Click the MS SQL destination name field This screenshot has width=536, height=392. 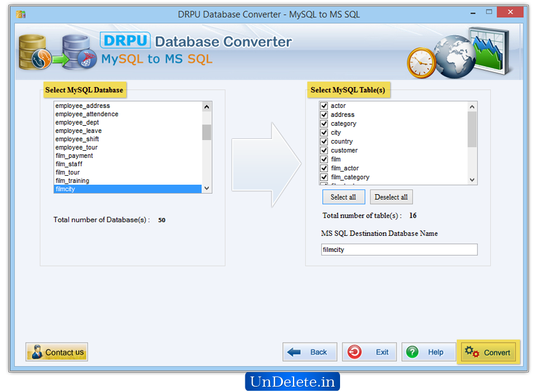coord(399,250)
